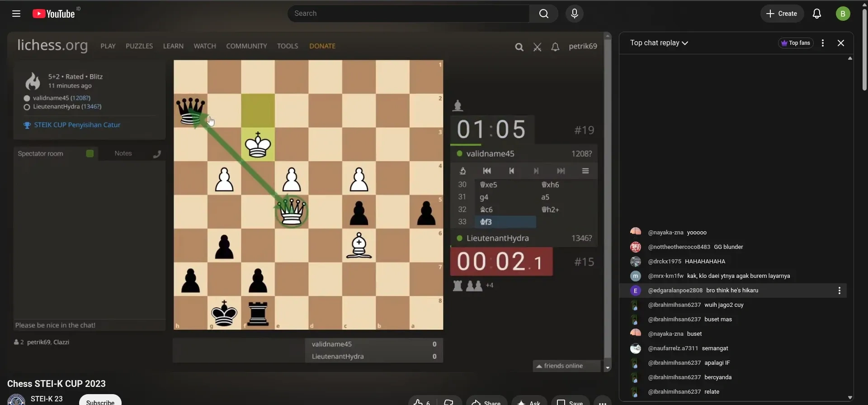
Task: Open the PLAY menu on lichess
Action: (108, 46)
